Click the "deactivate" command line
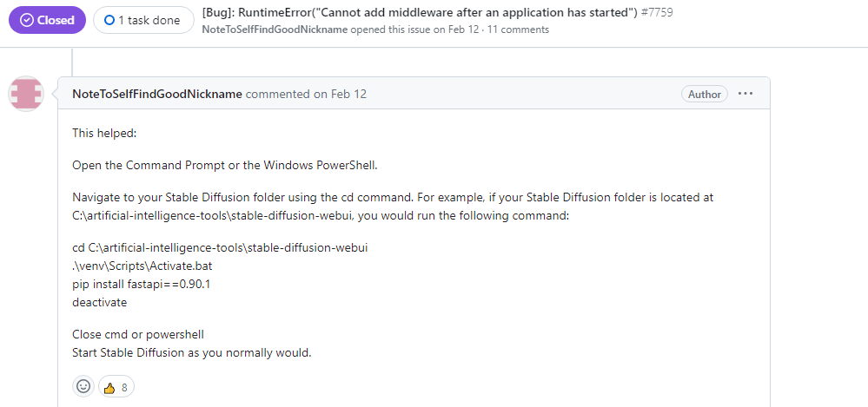Image resolution: width=868 pixels, height=407 pixels. tap(100, 302)
